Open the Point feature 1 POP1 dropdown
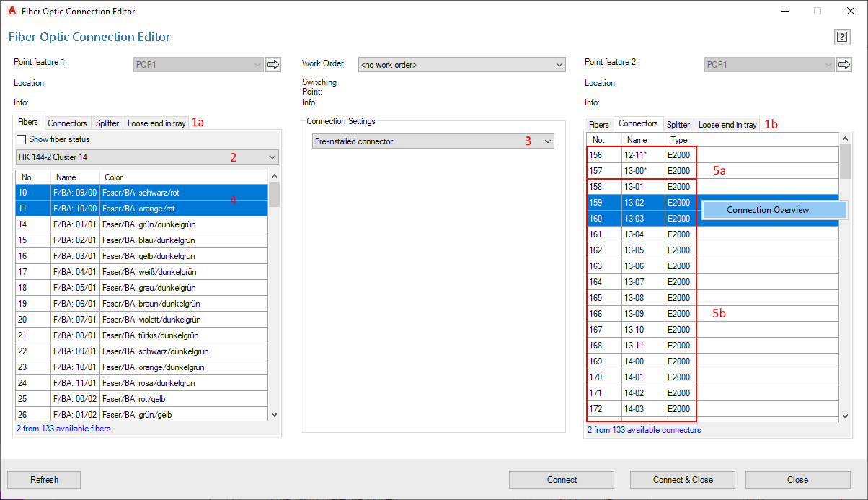This screenshot has width=868, height=500. click(x=198, y=65)
